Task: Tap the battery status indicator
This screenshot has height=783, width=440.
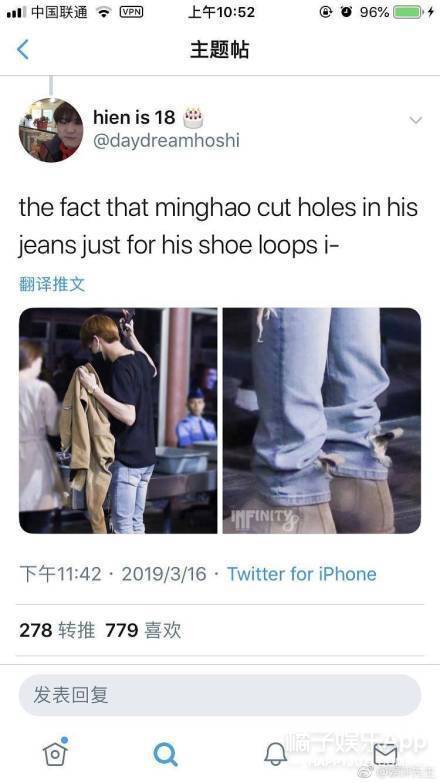Action: (408, 12)
